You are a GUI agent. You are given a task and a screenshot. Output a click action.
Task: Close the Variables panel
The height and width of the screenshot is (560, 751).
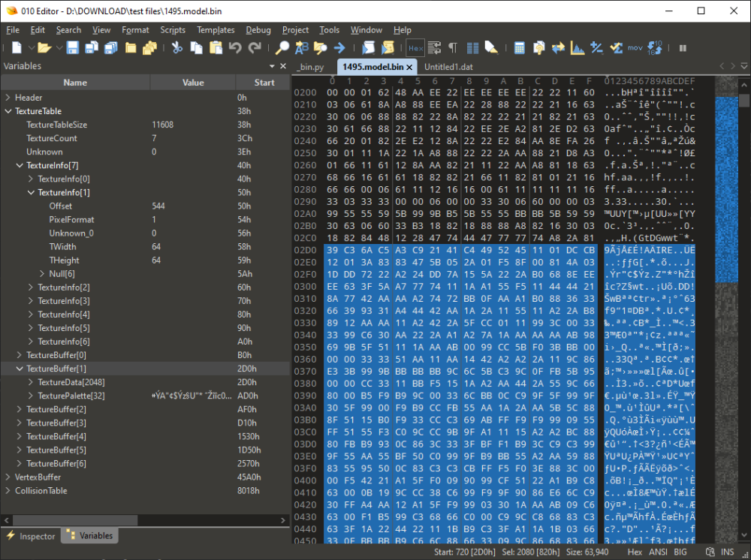283,66
